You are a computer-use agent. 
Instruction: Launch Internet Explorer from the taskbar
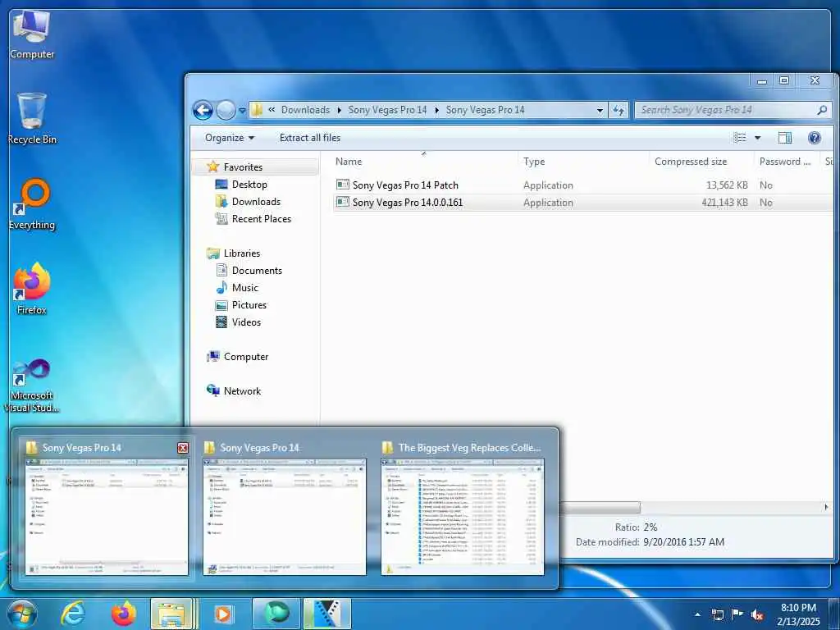[73, 614]
